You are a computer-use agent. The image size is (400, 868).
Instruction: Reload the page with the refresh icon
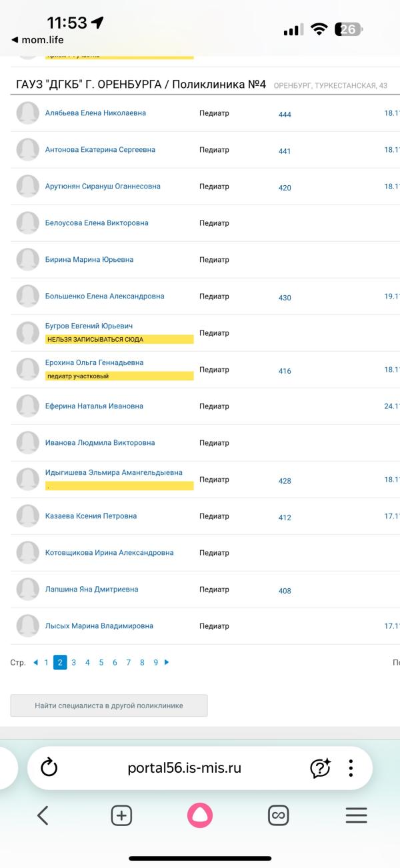[49, 768]
